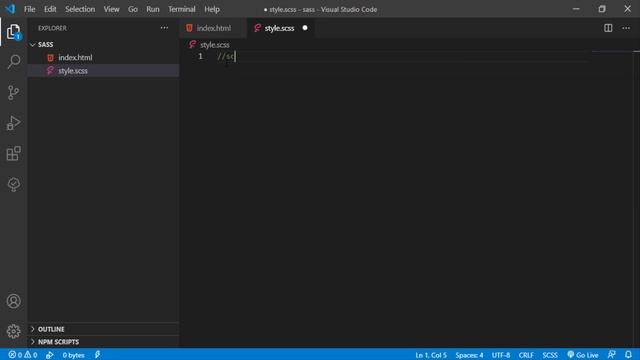Open the Help menu

212,9
